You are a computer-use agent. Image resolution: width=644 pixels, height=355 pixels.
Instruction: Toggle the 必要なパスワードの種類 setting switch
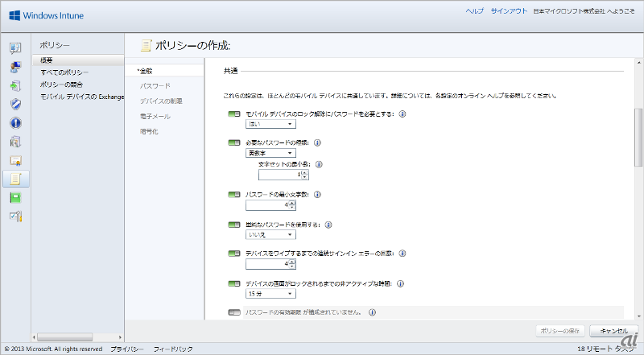[x=234, y=143]
